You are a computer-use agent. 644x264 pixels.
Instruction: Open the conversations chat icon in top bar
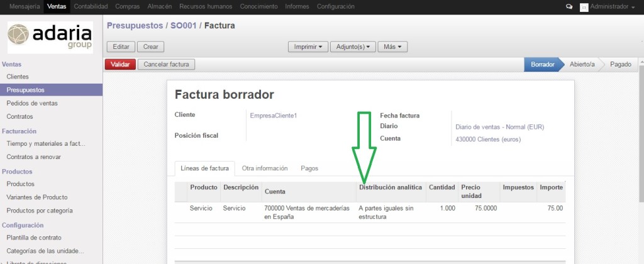click(x=569, y=6)
